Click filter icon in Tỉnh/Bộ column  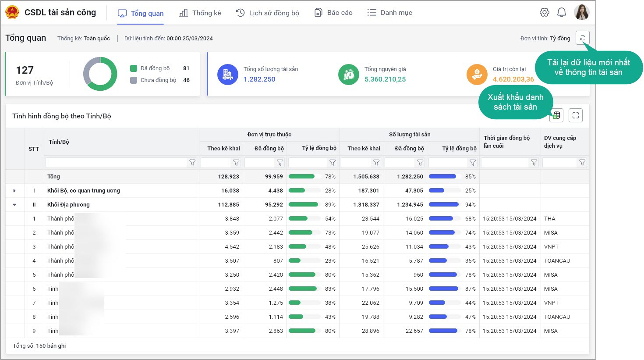click(192, 163)
